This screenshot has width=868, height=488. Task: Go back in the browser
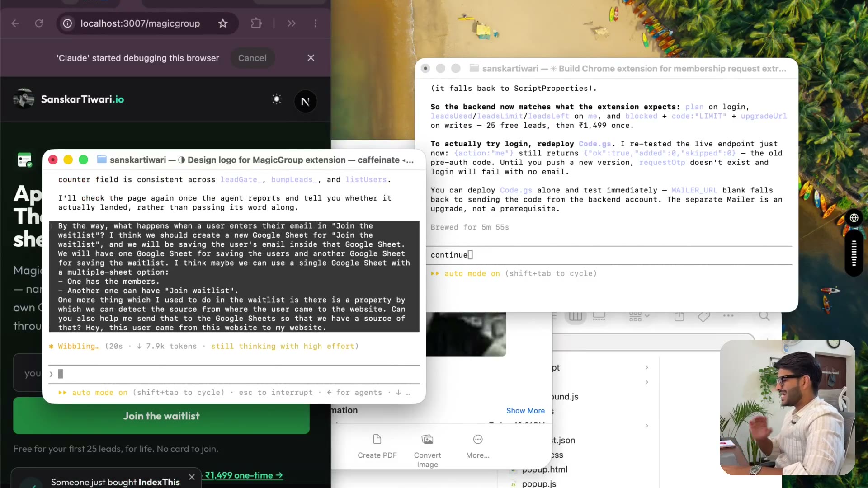(x=15, y=23)
